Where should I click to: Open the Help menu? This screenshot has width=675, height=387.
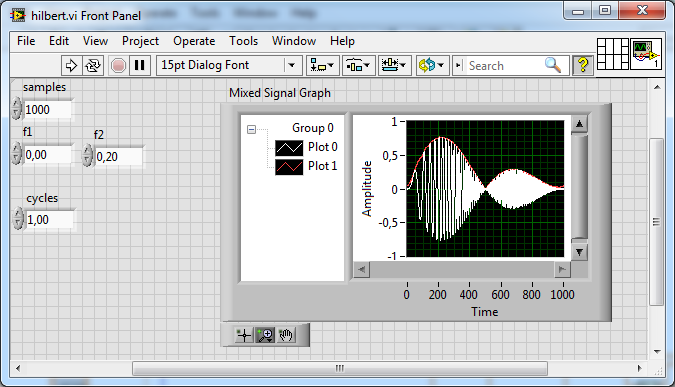[342, 41]
